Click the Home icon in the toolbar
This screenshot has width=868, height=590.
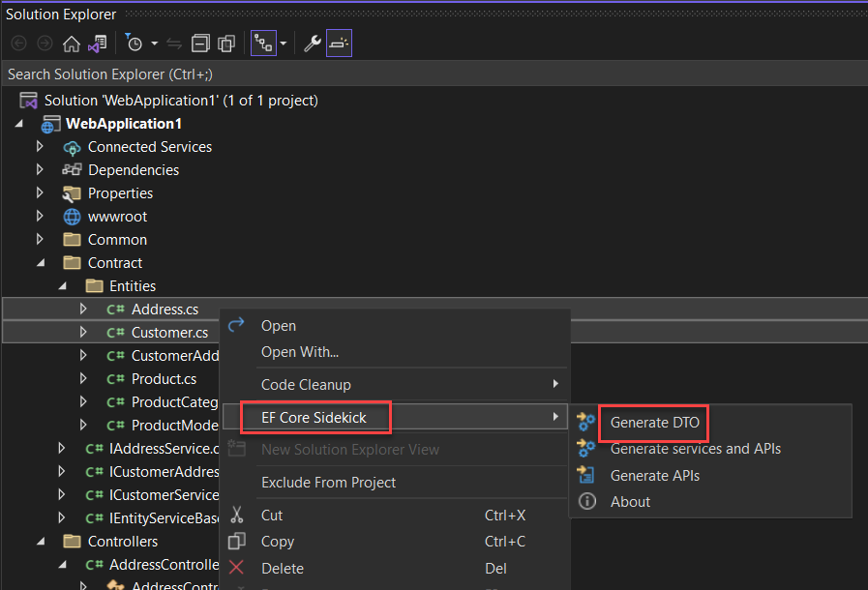click(x=72, y=44)
